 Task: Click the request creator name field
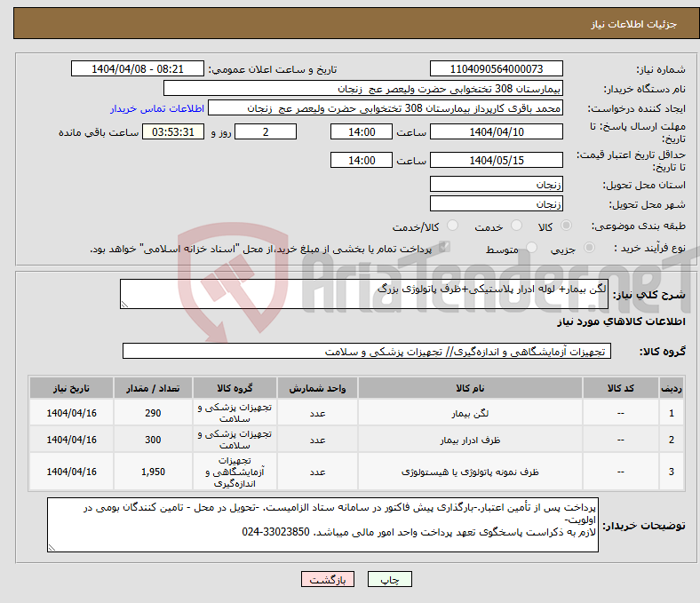click(386, 108)
